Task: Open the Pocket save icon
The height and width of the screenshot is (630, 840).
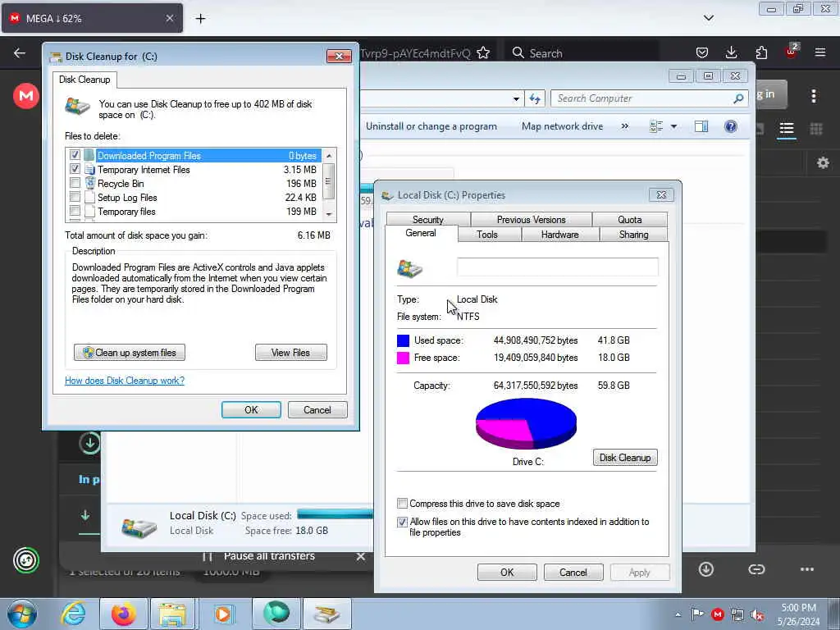Action: [x=702, y=52]
